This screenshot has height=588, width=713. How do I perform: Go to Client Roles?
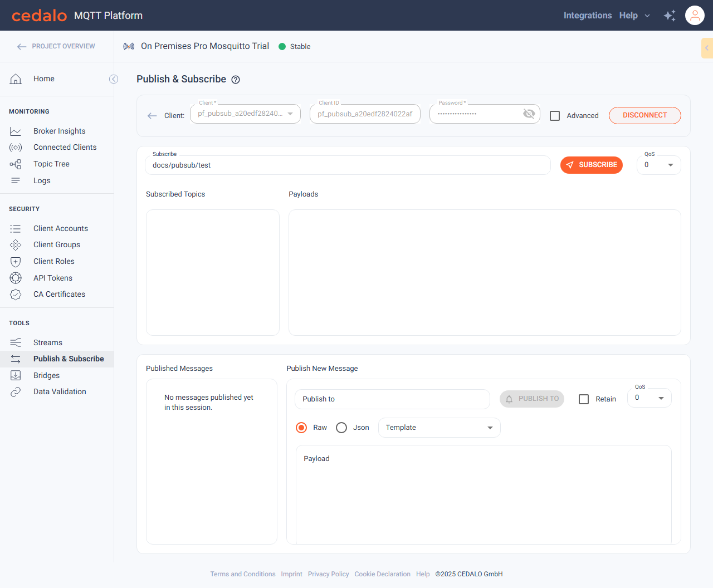[54, 262]
